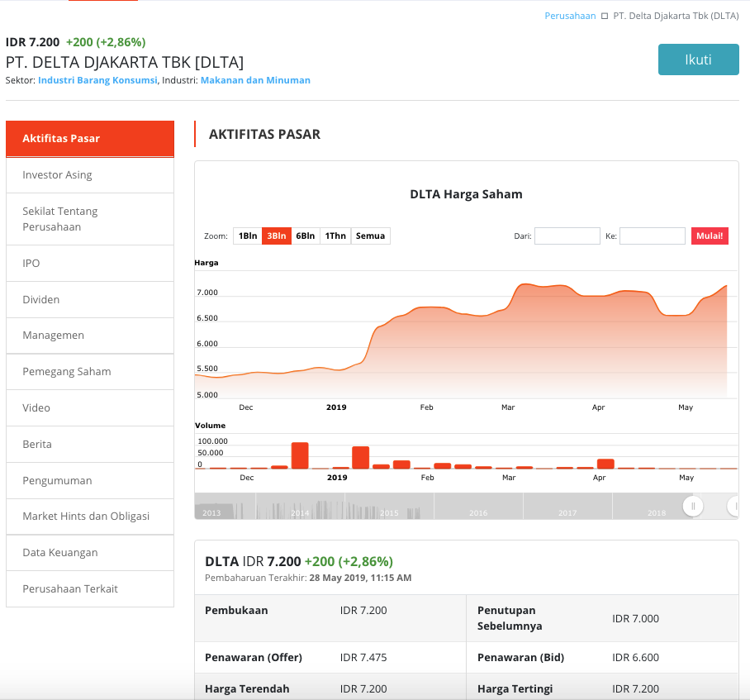Viewport: 750px width, 700px height.
Task: Open the Perusahaan breadcrumb link
Action: coord(570,16)
